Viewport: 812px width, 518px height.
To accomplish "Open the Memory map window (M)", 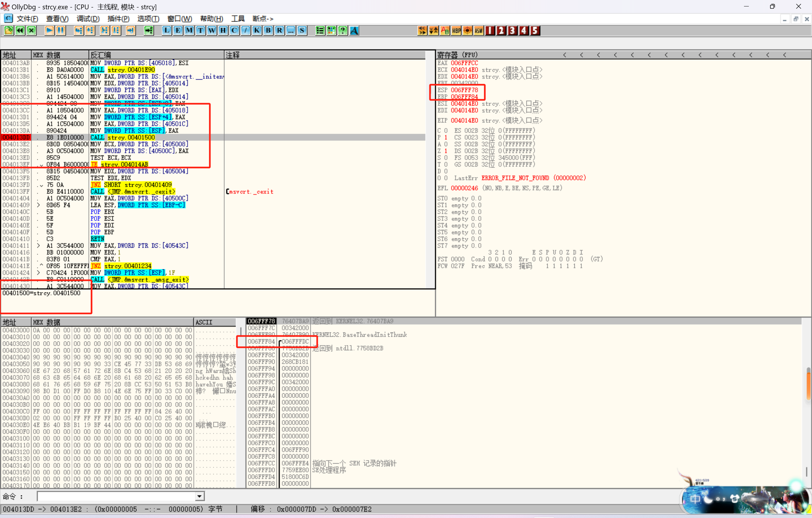I will (189, 31).
